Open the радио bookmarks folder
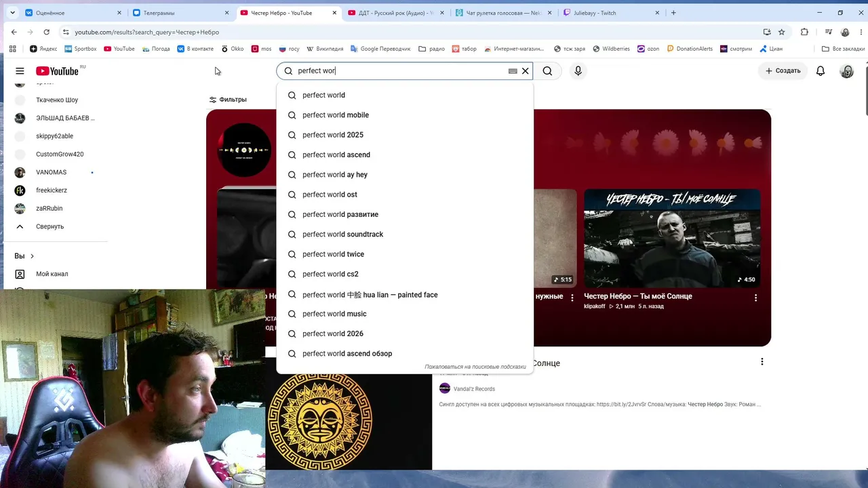This screenshot has height=488, width=868. click(x=432, y=49)
